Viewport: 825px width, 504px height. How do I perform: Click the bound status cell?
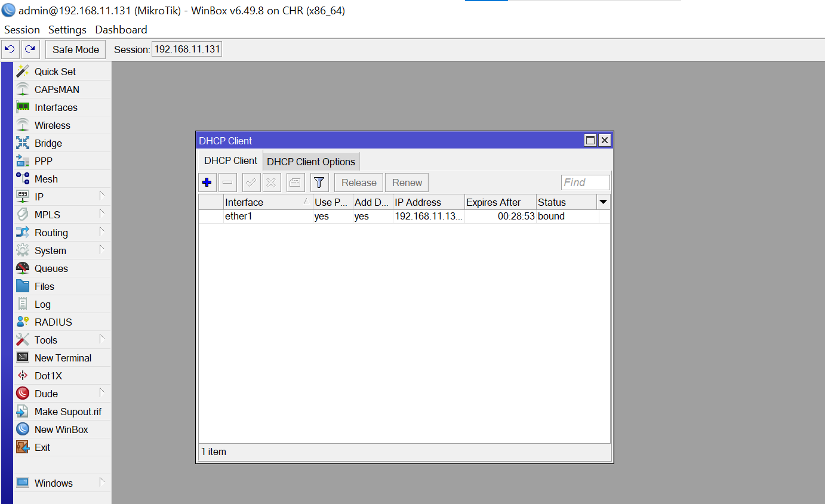pyautogui.click(x=567, y=217)
